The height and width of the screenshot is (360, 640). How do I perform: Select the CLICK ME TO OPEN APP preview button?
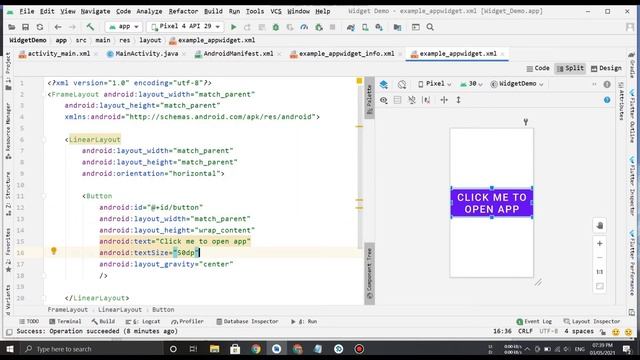(492, 203)
